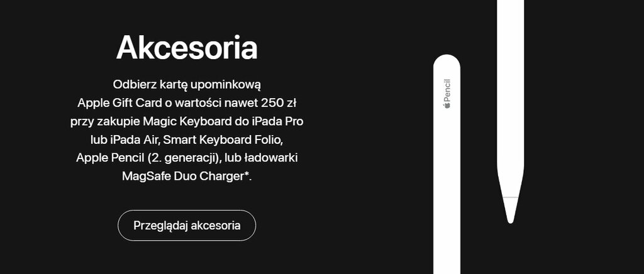The height and width of the screenshot is (274, 644).
Task: Click the Apple Gift Card text
Action: tap(119, 103)
